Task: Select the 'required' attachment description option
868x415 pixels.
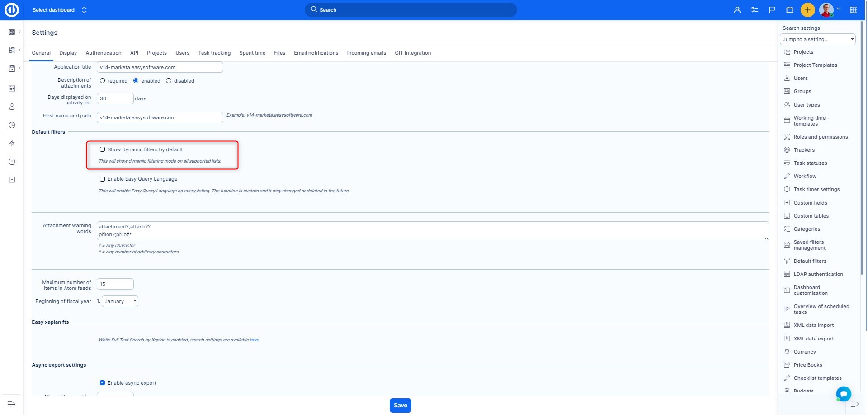Action: coord(103,81)
